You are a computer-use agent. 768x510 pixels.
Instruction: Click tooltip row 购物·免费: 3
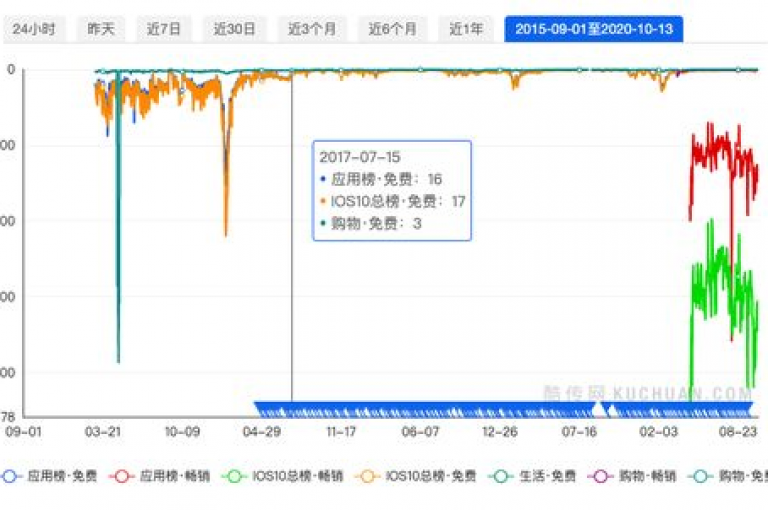coord(371,223)
